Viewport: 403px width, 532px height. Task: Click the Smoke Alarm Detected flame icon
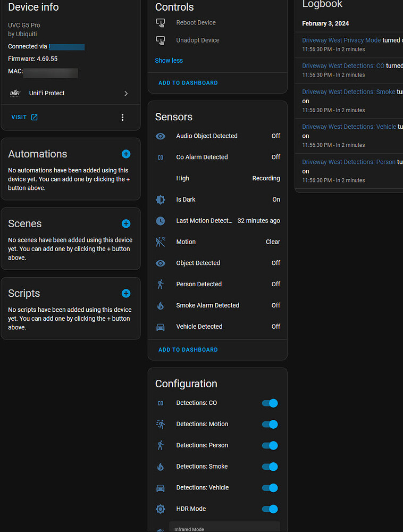pyautogui.click(x=161, y=306)
